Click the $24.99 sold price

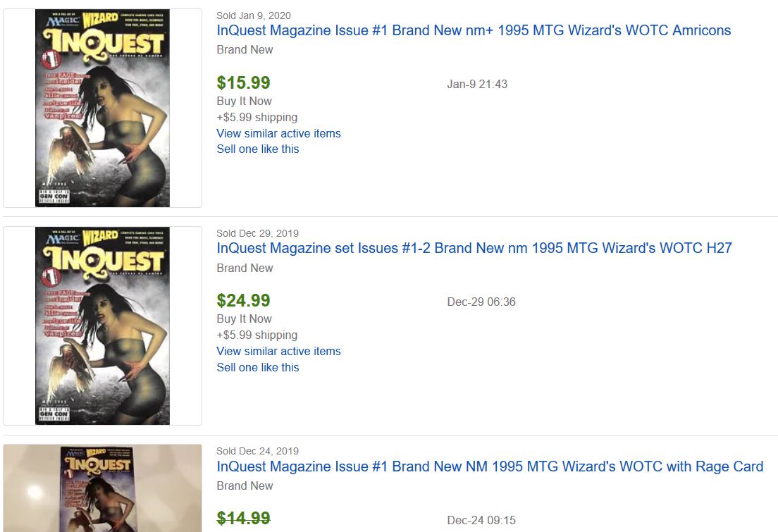click(x=244, y=301)
